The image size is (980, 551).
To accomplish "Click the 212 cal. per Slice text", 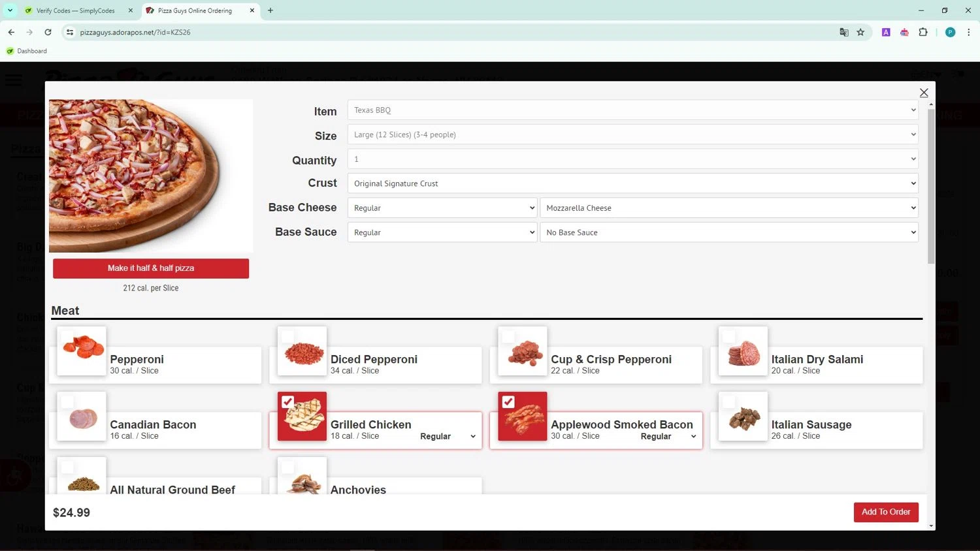I will [x=151, y=288].
